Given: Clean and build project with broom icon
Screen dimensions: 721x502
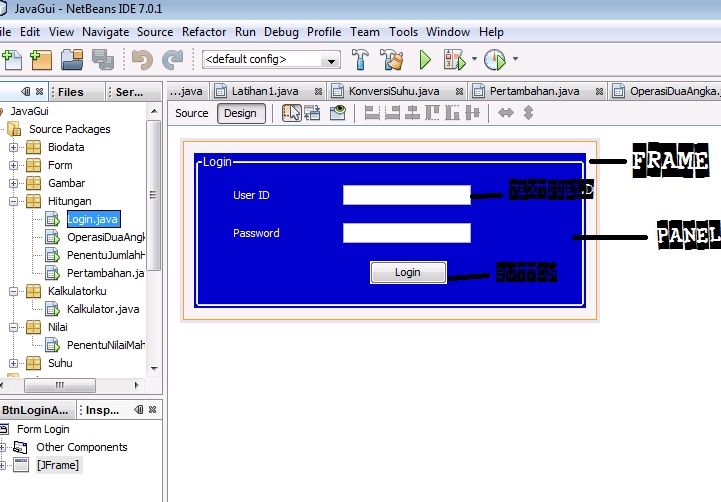Looking at the screenshot, I should [x=391, y=59].
